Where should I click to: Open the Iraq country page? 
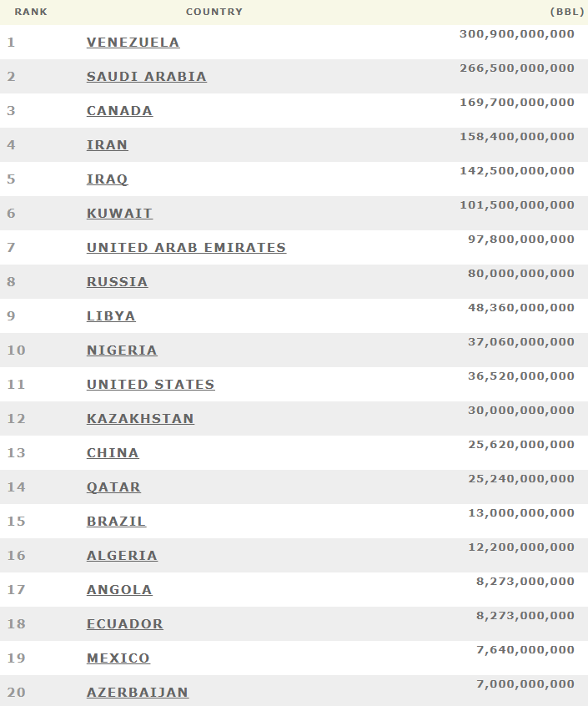[x=107, y=179]
